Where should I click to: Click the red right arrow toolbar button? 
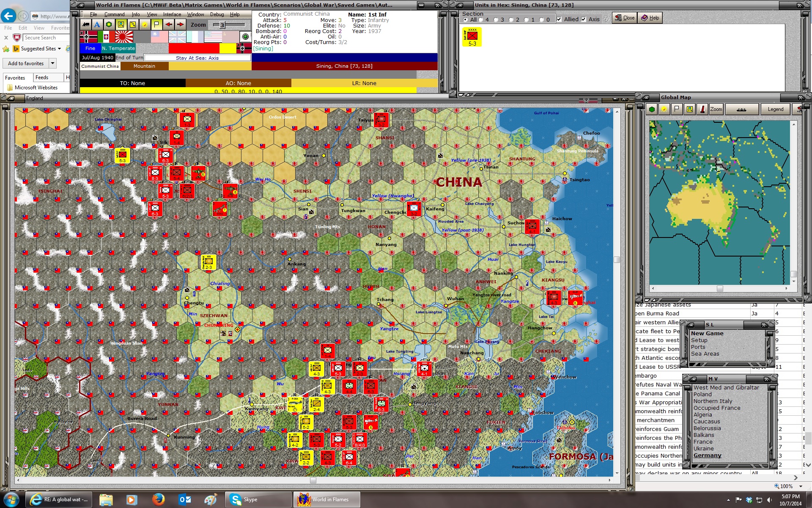(x=180, y=25)
